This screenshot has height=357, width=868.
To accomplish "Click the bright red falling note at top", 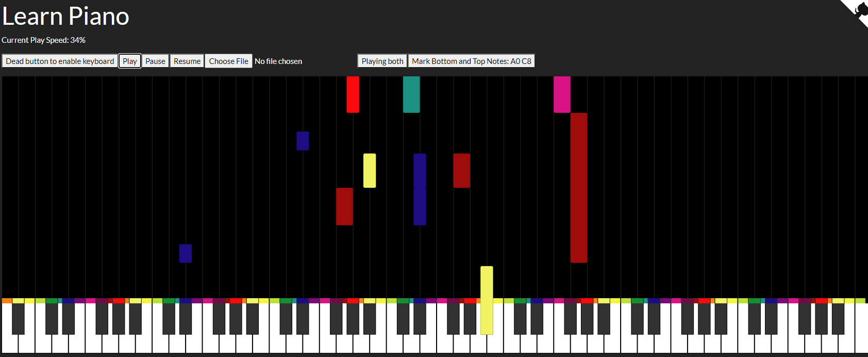I will point(353,94).
